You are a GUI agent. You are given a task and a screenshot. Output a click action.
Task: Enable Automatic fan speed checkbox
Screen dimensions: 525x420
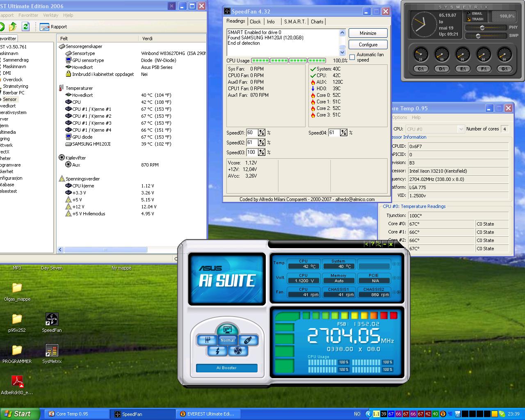tap(352, 57)
